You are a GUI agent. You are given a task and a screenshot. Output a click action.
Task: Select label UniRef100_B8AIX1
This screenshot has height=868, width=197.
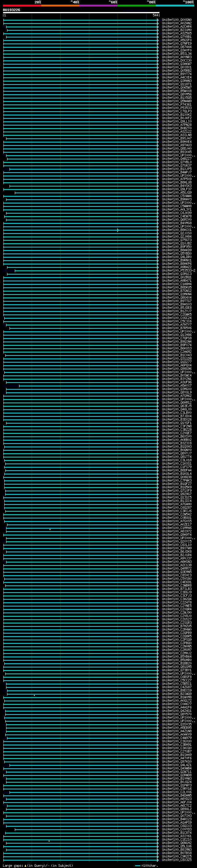click(177, 230)
